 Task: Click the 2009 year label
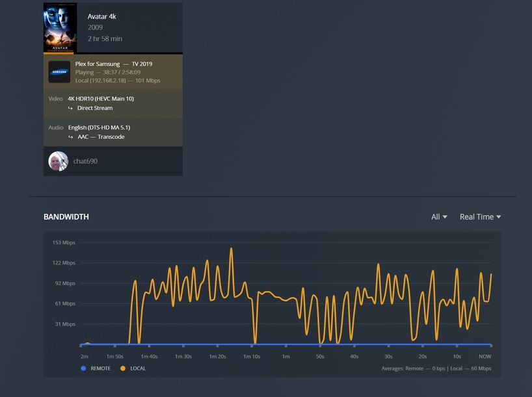click(95, 27)
